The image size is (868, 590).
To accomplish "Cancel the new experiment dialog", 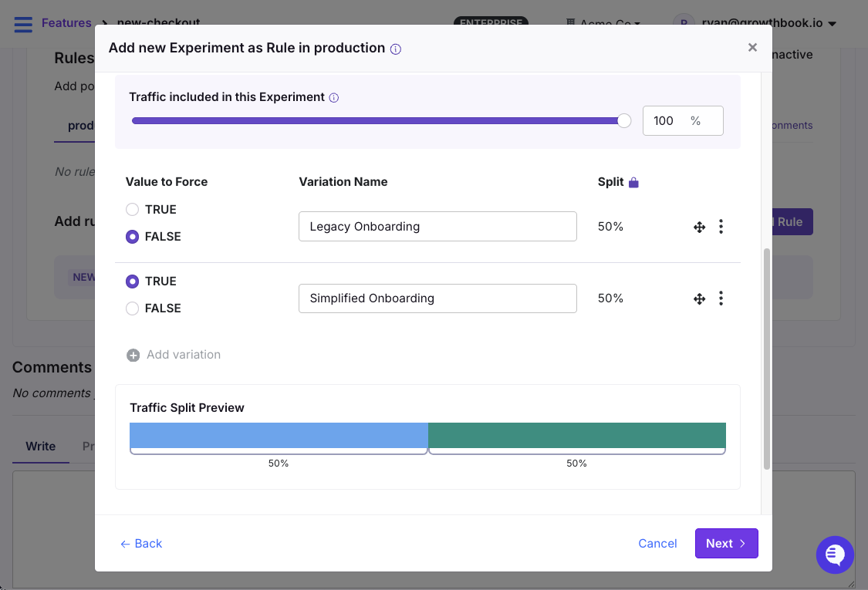I will 657,543.
